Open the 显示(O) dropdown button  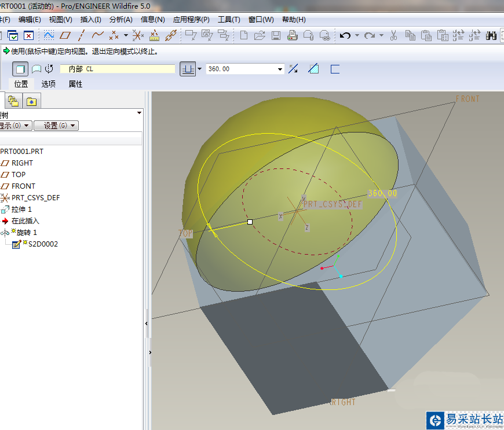point(15,126)
